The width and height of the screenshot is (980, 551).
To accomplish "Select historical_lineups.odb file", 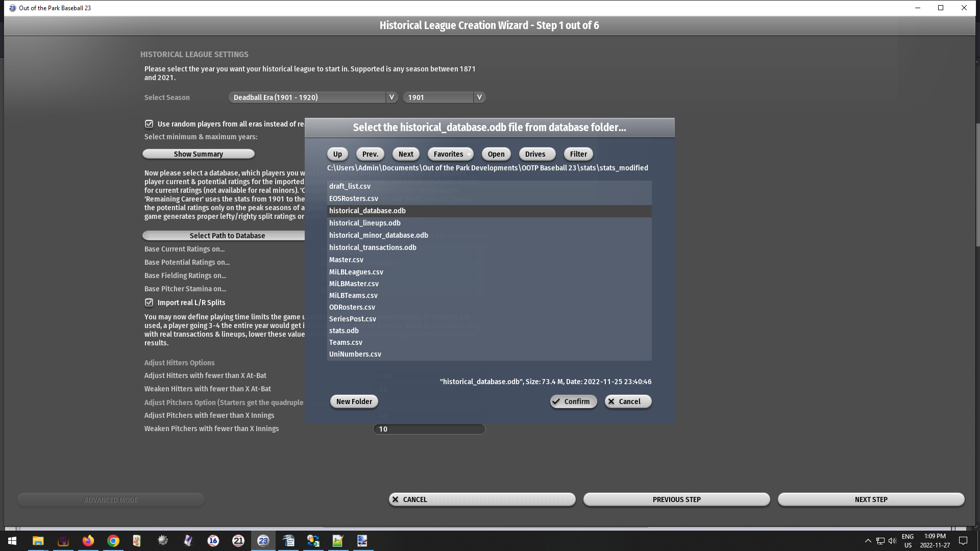I will pyautogui.click(x=489, y=223).
